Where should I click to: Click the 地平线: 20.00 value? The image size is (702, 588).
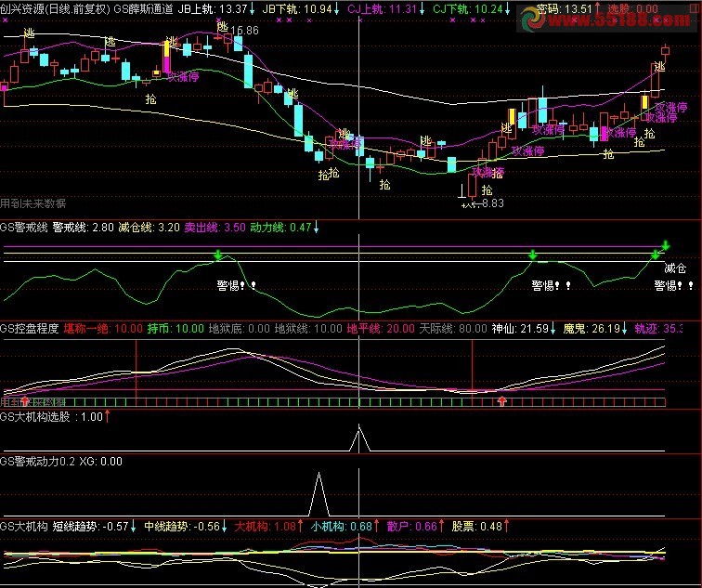click(381, 329)
